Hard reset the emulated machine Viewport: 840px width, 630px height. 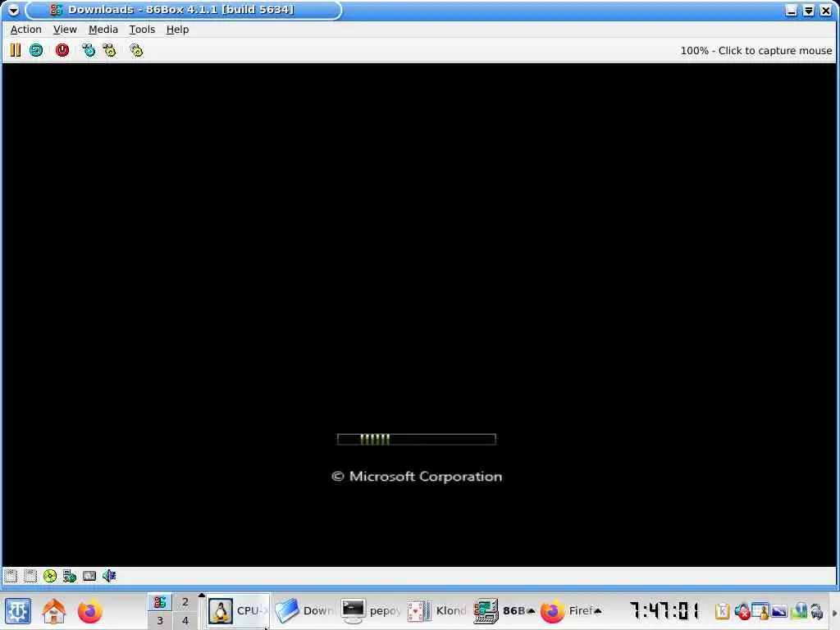[x=36, y=50]
